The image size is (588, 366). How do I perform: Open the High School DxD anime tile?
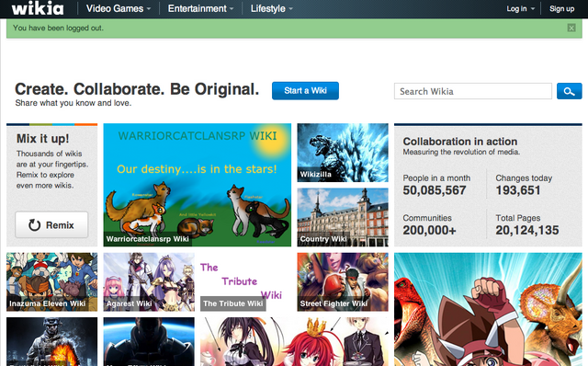tap(294, 341)
